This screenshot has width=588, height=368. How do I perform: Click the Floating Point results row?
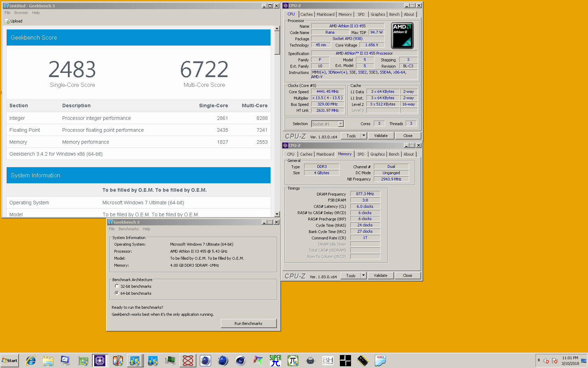[139, 130]
